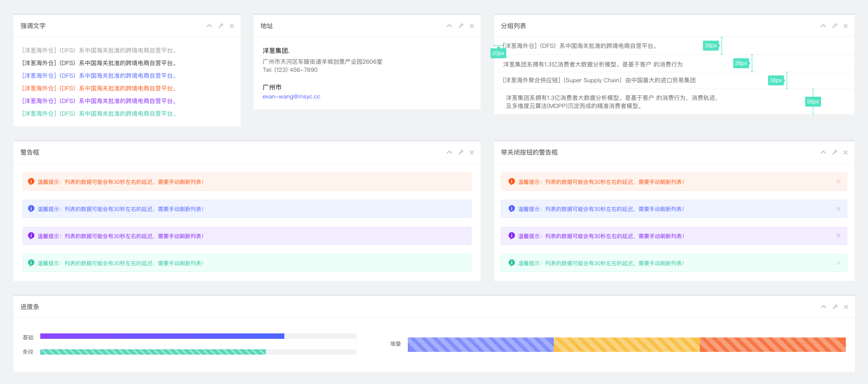Select the Super Supply Chain list item

[x=599, y=80]
